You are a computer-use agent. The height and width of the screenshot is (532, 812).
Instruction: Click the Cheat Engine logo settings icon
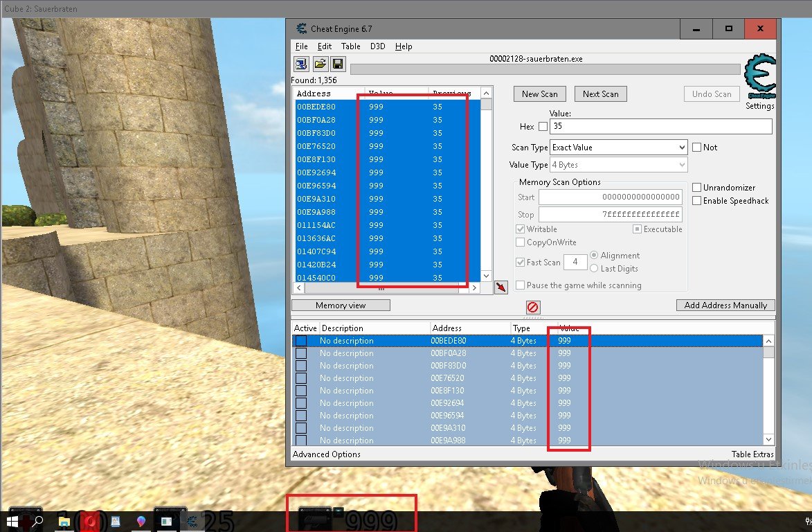tap(759, 77)
